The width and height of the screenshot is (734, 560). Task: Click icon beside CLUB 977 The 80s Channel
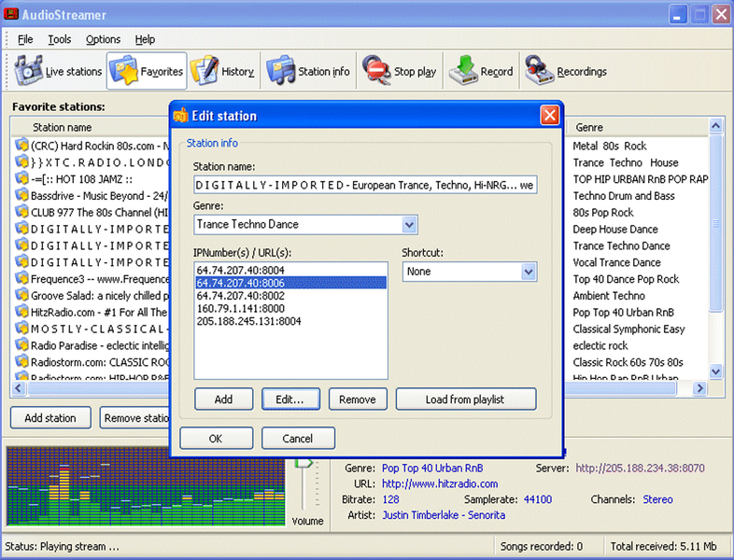click(x=21, y=212)
